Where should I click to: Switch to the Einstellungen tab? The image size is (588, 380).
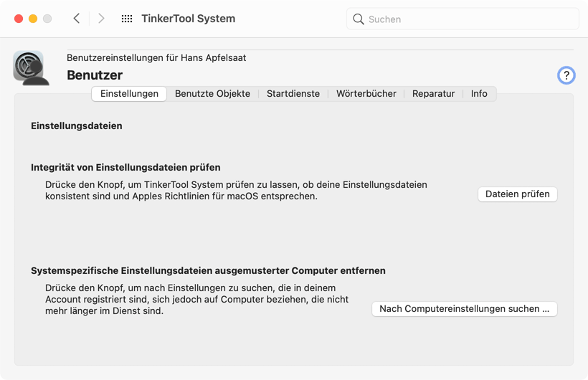[x=129, y=93]
